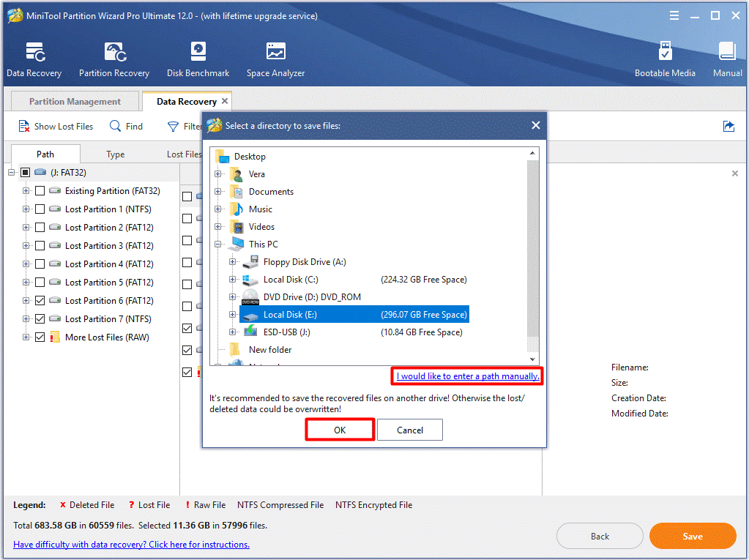Open the Data Recovery tool icon
The height and width of the screenshot is (560, 749).
click(34, 53)
